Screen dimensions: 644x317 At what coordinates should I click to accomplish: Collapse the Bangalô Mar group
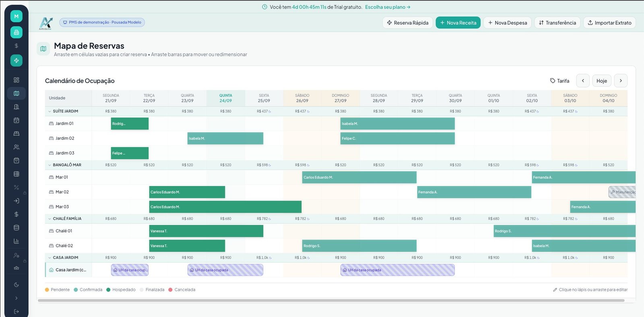pos(50,165)
